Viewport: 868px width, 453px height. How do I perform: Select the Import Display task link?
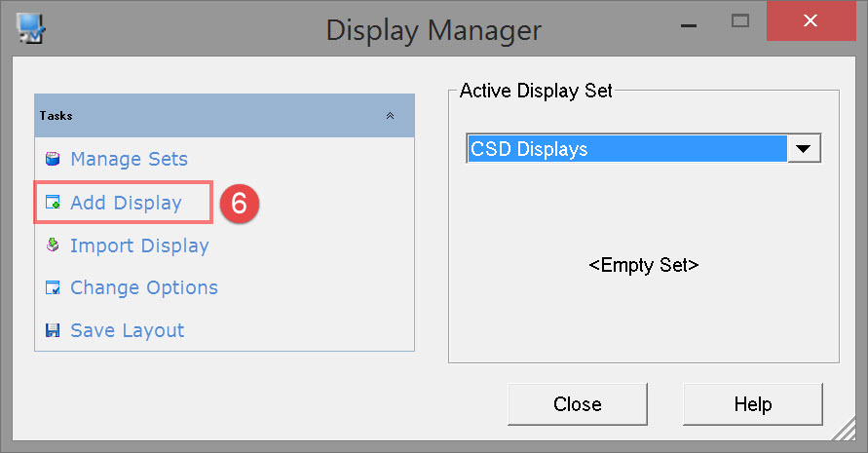139,245
